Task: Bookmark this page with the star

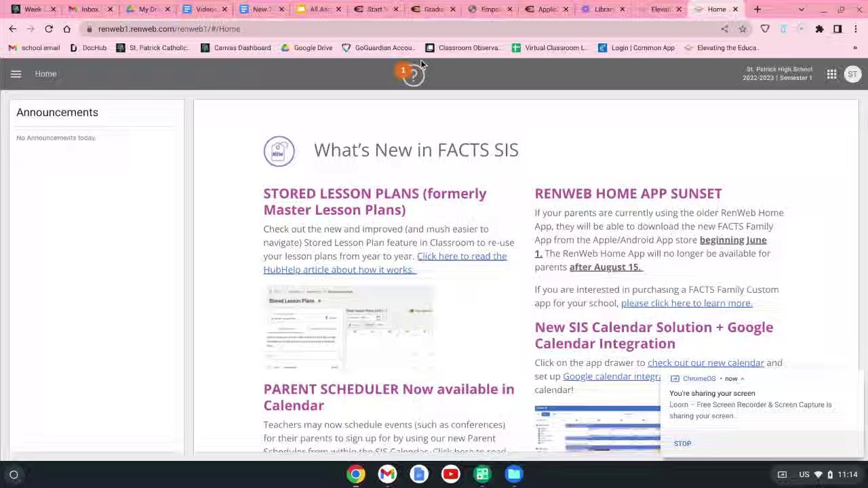Action: click(x=743, y=29)
